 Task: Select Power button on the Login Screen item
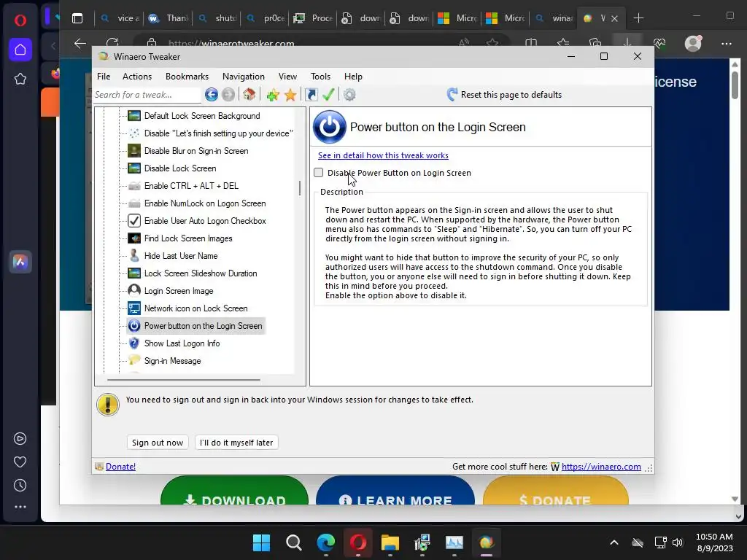(196, 326)
